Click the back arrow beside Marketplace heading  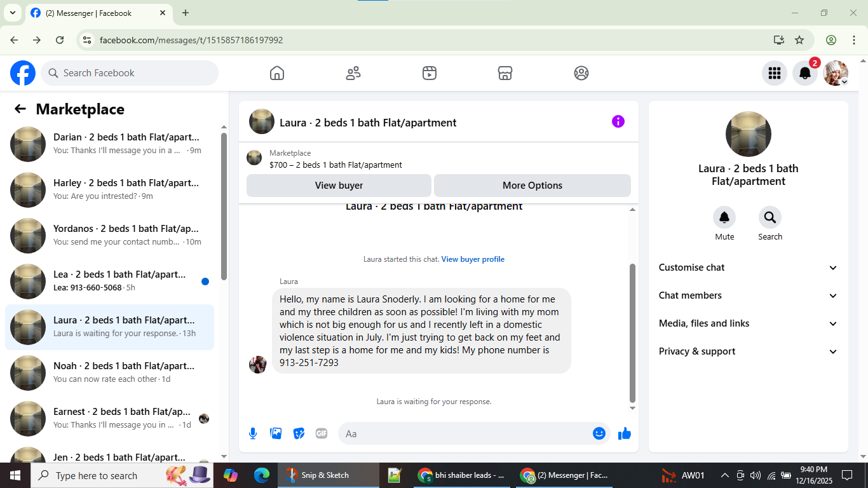[x=20, y=109]
